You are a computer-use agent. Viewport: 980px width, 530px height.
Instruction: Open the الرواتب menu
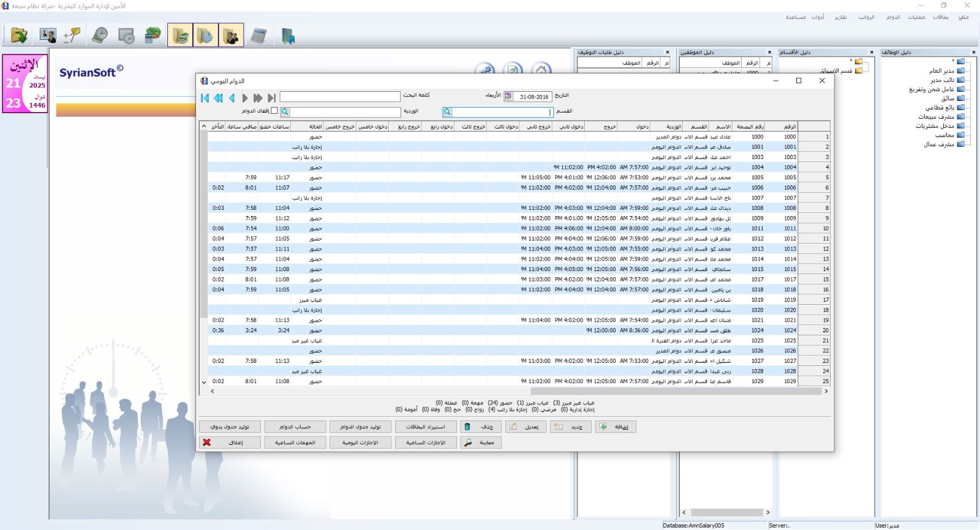pos(866,17)
